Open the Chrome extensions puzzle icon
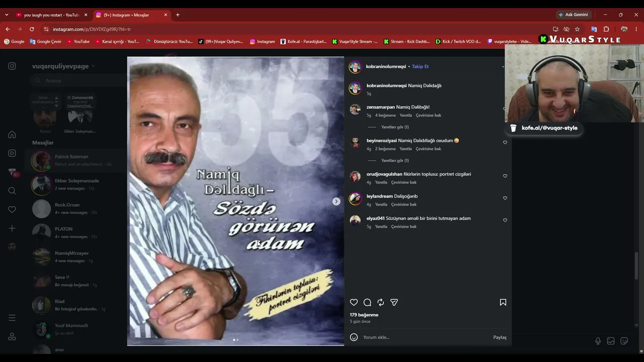This screenshot has width=644, height=362. click(x=606, y=29)
